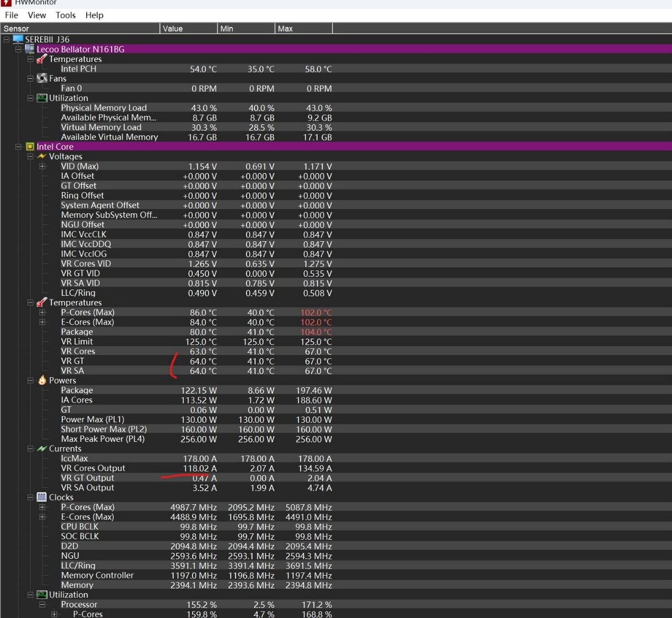Collapse the Voltages group
The image size is (672, 618).
30,156
